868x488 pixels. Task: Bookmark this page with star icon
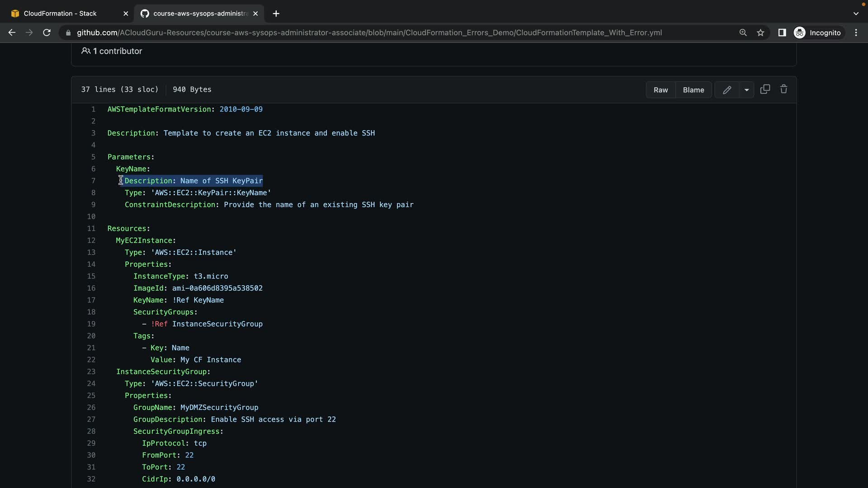click(x=760, y=33)
